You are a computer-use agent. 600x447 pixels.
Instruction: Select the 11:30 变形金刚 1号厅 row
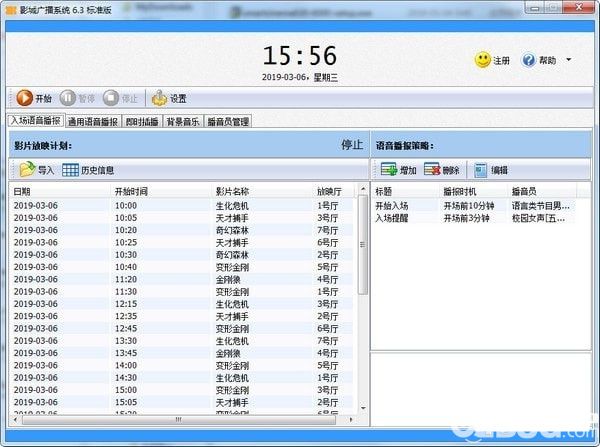tap(181, 292)
